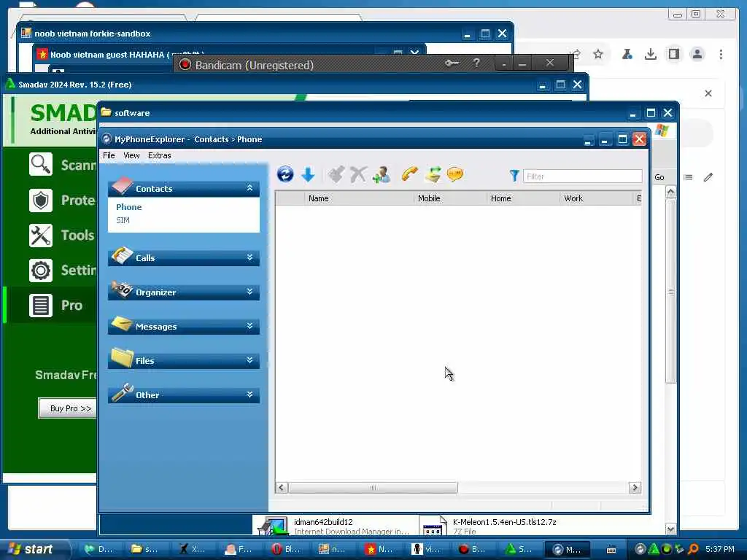Click the Other wrench icon

(122, 392)
